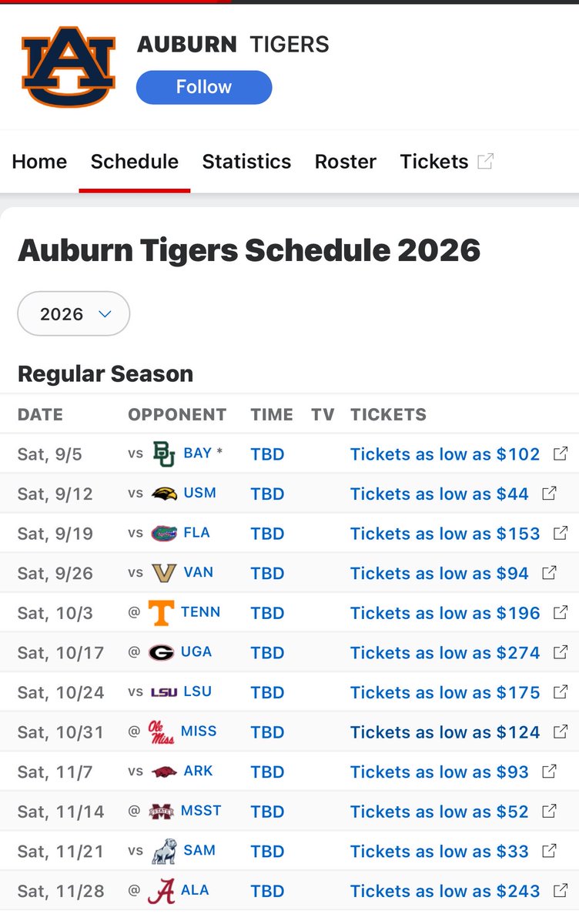Open the 2026 season year dropdown
579x924 pixels.
pos(74,313)
